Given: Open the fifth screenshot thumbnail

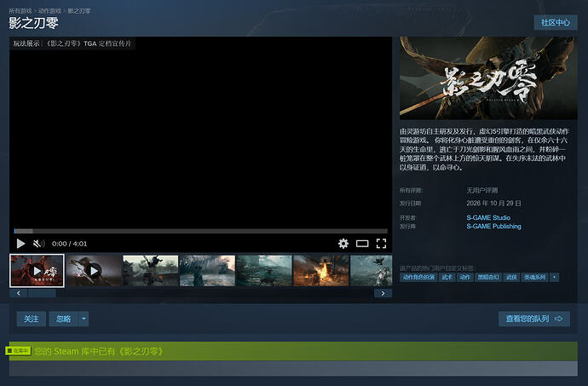Looking at the screenshot, I should (x=264, y=271).
